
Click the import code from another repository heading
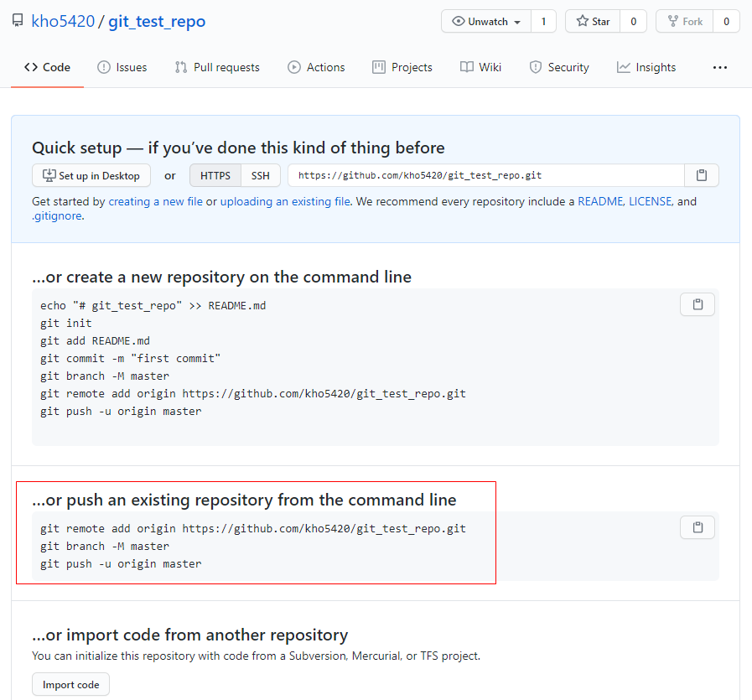(190, 635)
